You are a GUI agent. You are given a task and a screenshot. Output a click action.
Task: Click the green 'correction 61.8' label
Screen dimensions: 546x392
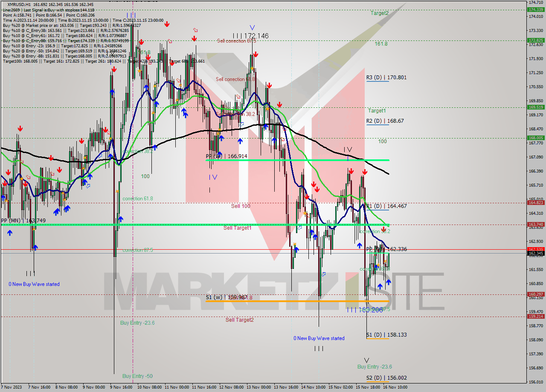pyautogui.click(x=137, y=199)
